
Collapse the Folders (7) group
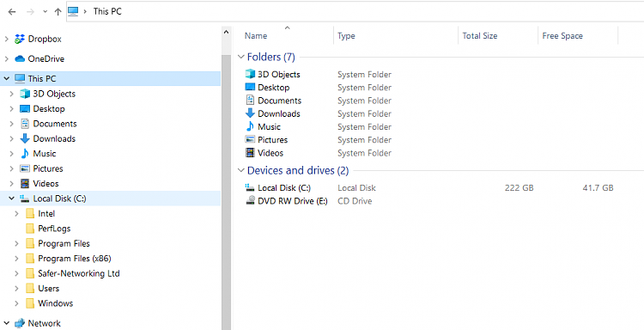tap(241, 57)
